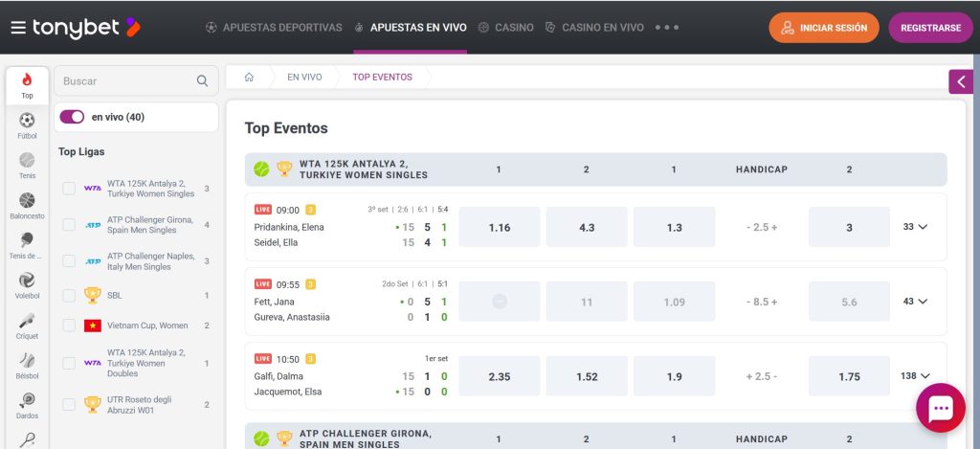Open the live chat bubble icon
This screenshot has width=980, height=449.
click(x=940, y=409)
